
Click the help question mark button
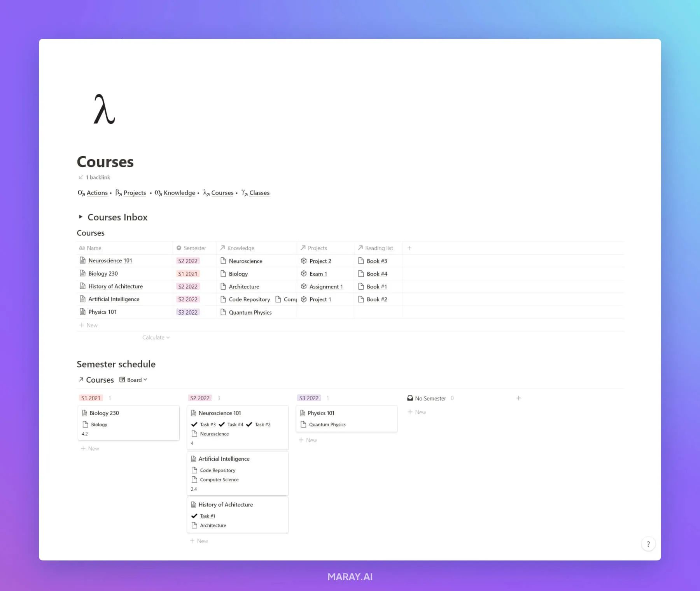(648, 544)
